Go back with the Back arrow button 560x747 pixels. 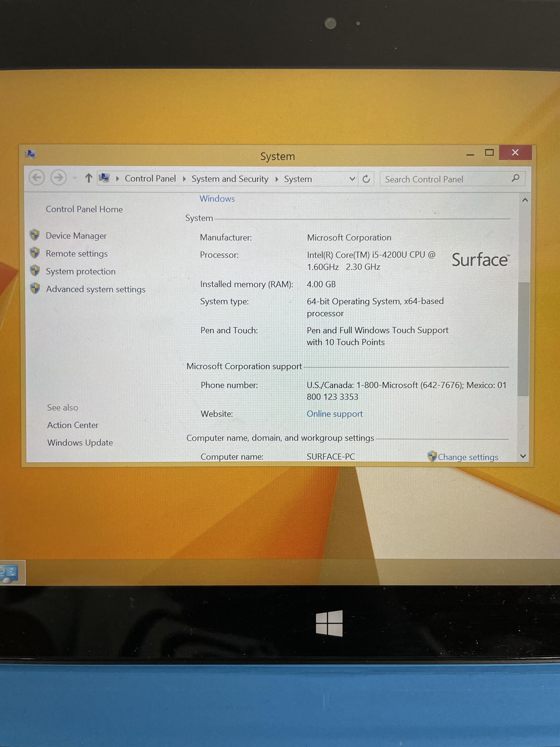[x=37, y=177]
